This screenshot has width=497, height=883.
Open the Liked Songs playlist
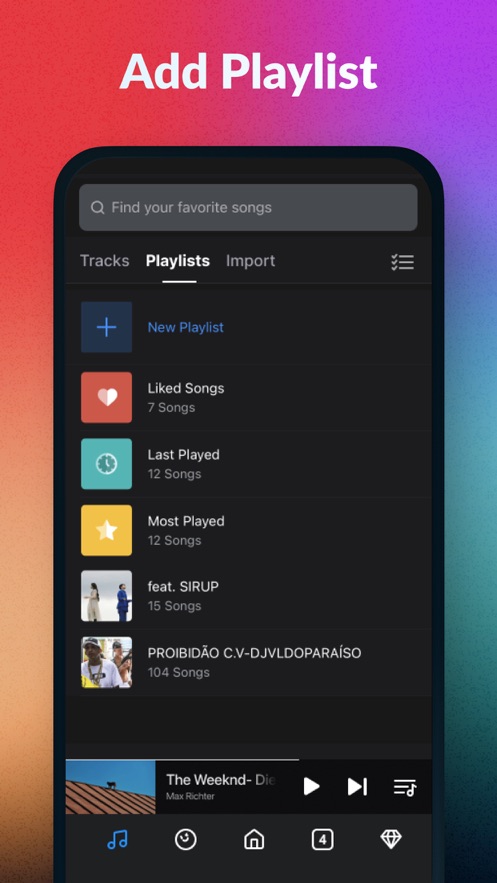tap(249, 398)
